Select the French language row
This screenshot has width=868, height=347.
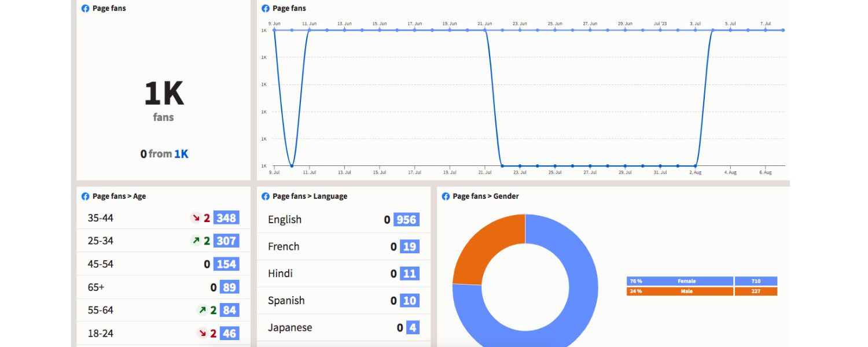coord(344,247)
